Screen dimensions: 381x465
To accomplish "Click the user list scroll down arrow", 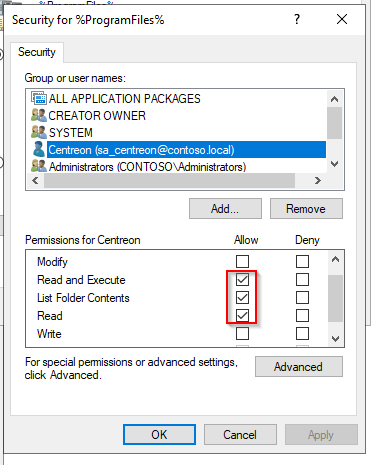I will click(334, 164).
